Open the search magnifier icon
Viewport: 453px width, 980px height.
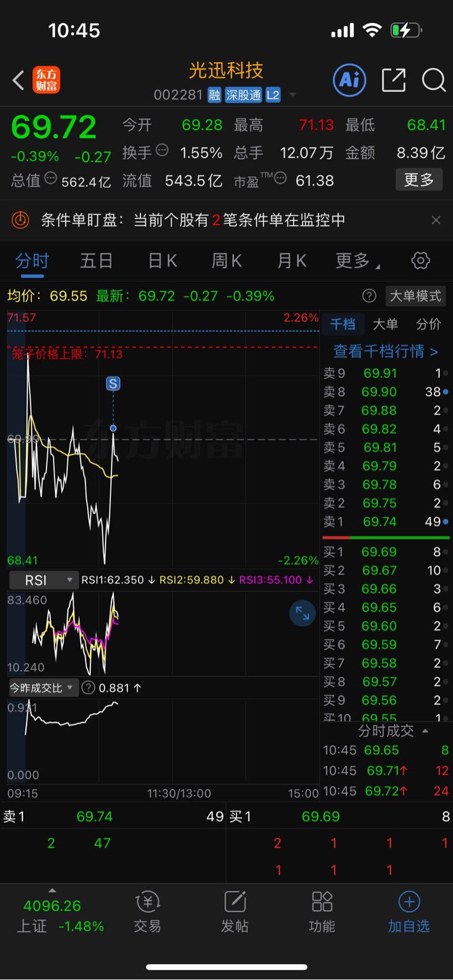coord(434,80)
